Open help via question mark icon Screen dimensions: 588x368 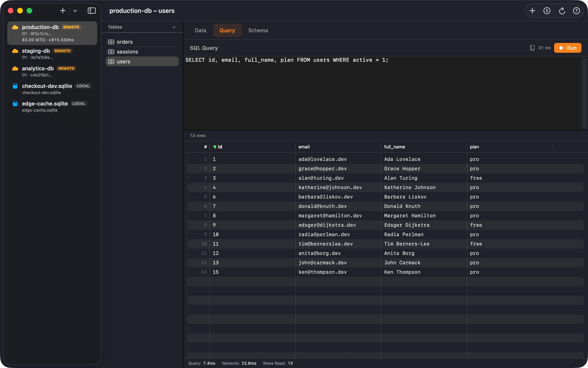click(576, 11)
